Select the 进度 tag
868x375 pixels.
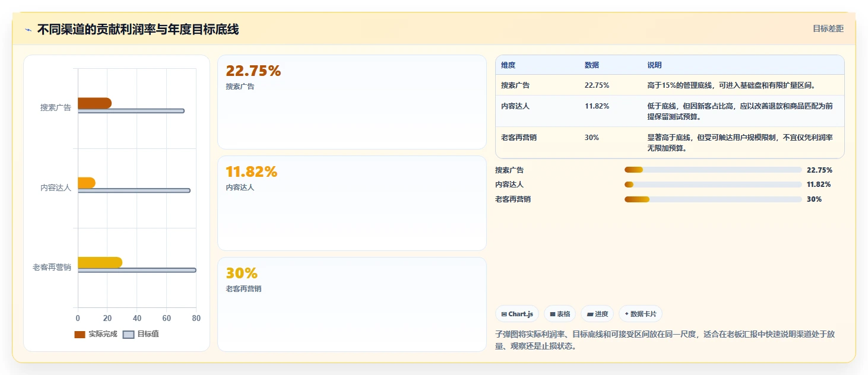click(597, 314)
